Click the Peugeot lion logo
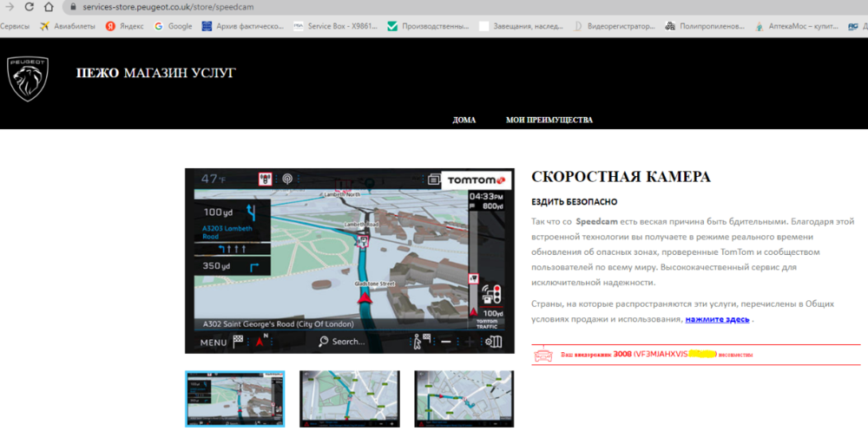Viewport: 868px width, 431px height. (27, 79)
